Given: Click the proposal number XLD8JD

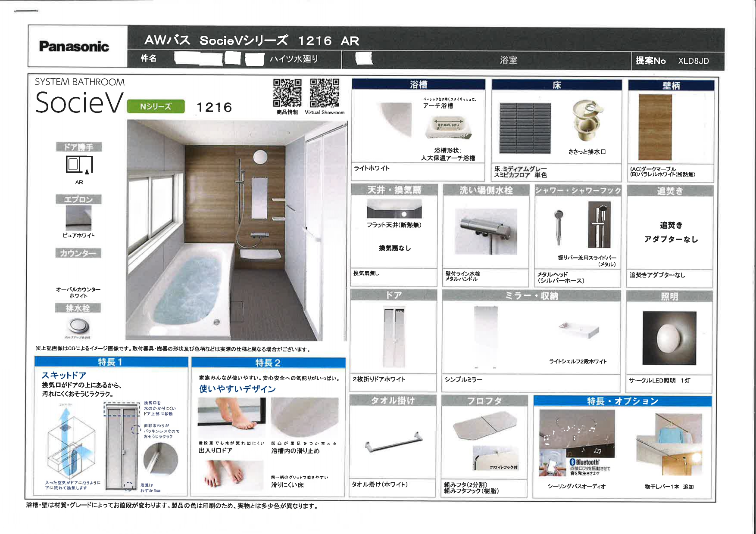Looking at the screenshot, I should coord(694,61).
